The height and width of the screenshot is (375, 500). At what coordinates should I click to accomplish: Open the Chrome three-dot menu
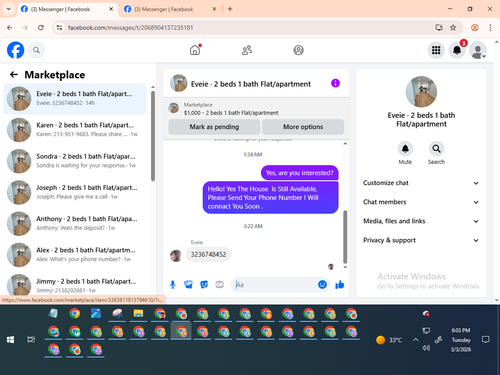coord(490,28)
